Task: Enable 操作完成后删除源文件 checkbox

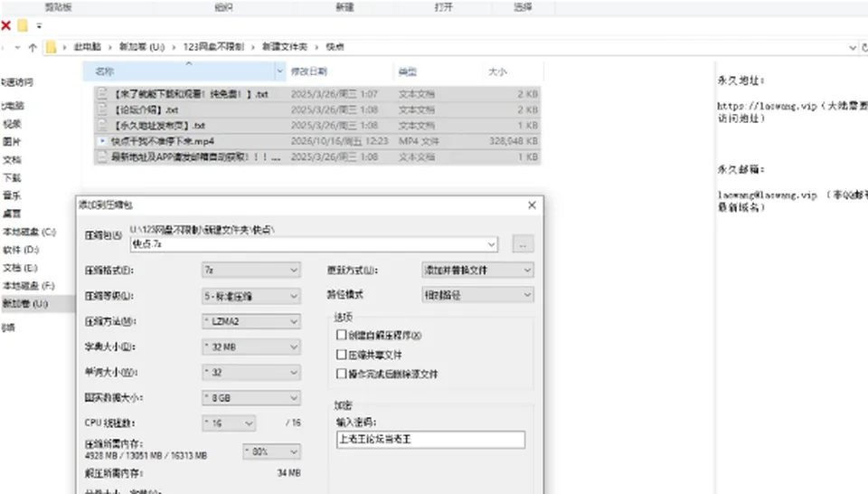Action: 342,374
